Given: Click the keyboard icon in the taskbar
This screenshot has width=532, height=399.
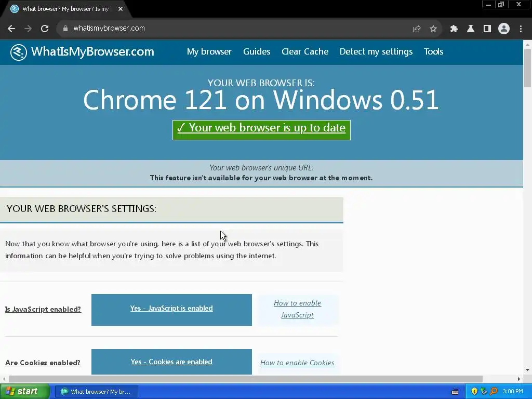Looking at the screenshot, I should coord(455,392).
